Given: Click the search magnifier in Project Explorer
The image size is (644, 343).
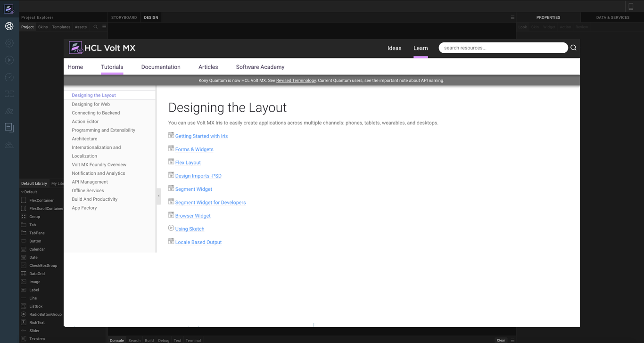Looking at the screenshot, I should 95,27.
